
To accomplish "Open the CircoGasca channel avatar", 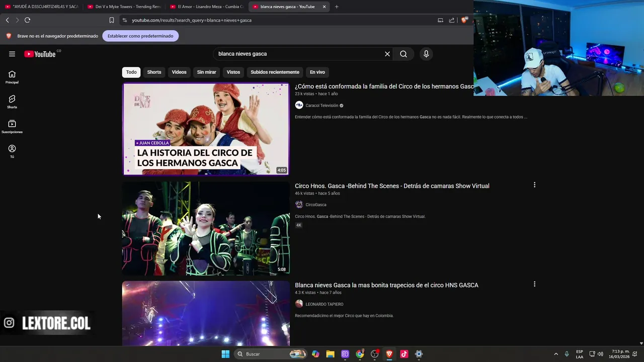I will (x=299, y=205).
